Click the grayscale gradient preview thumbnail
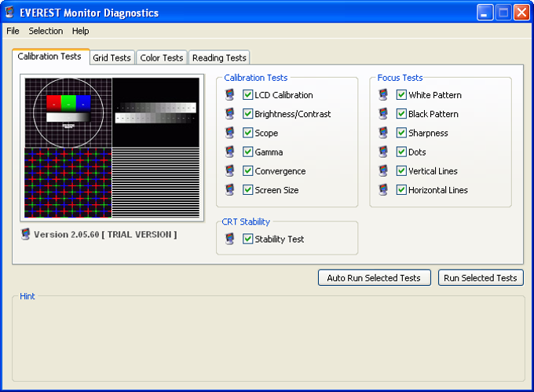This screenshot has height=392, width=534. 155,113
